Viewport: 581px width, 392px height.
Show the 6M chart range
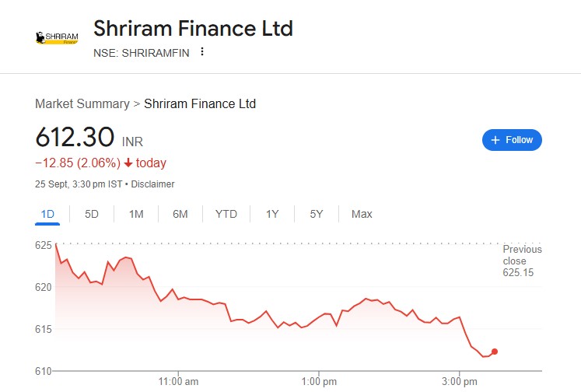pos(180,214)
